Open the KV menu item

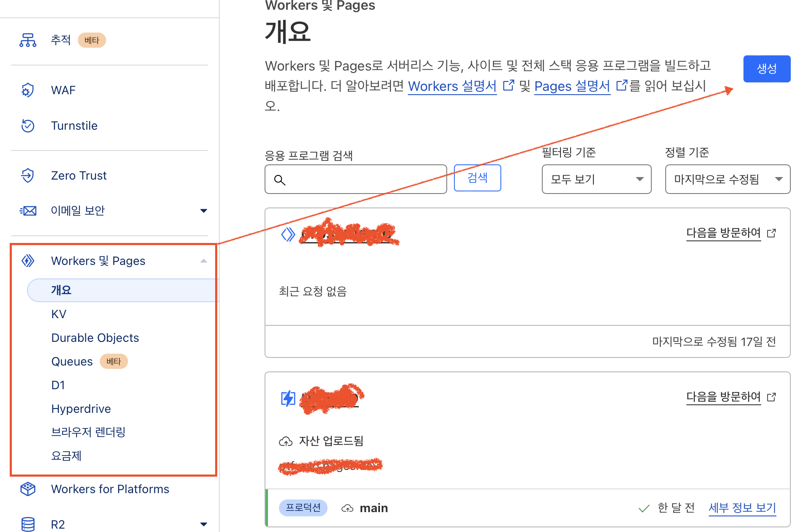(59, 314)
